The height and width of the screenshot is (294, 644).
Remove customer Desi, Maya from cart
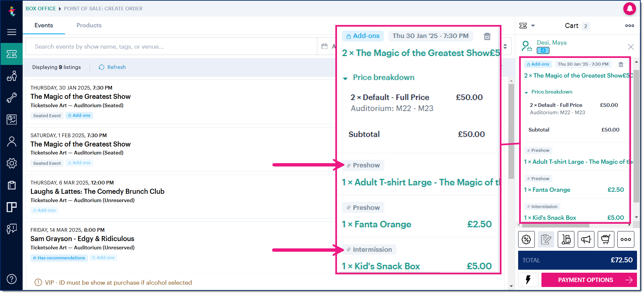pos(631,47)
